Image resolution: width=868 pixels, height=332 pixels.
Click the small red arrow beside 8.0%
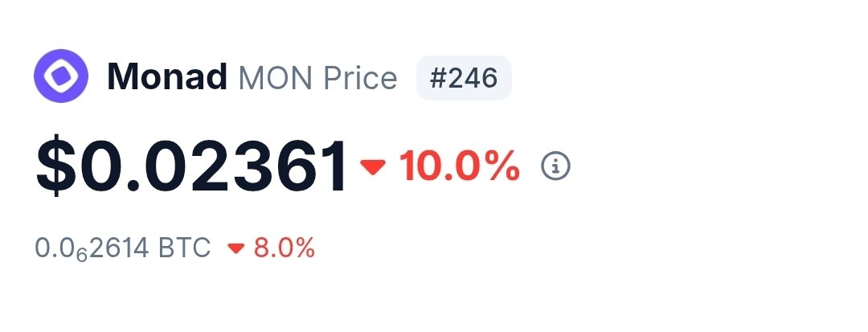[x=235, y=248]
